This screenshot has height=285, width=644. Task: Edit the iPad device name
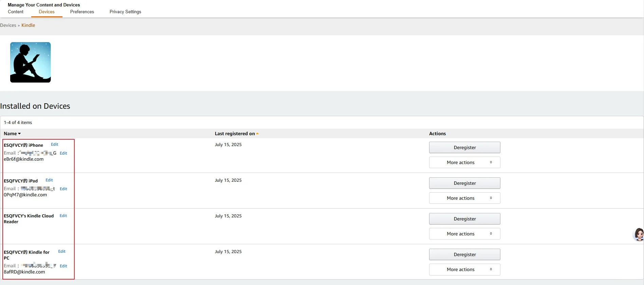tap(49, 180)
